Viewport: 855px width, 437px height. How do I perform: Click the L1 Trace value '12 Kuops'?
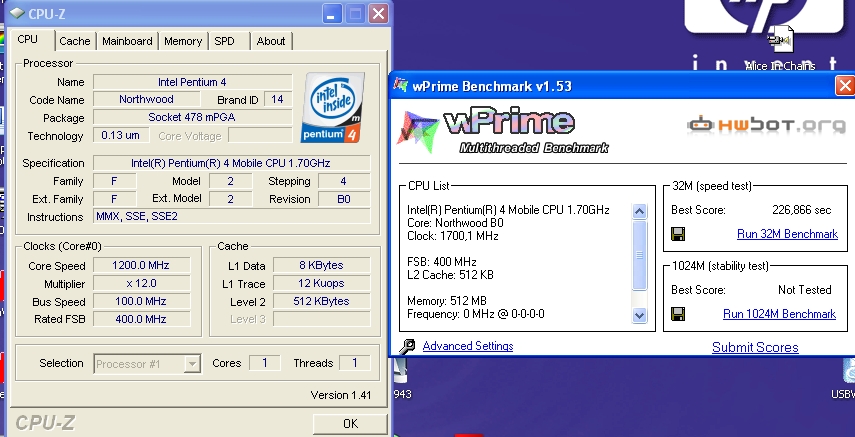[x=321, y=283]
